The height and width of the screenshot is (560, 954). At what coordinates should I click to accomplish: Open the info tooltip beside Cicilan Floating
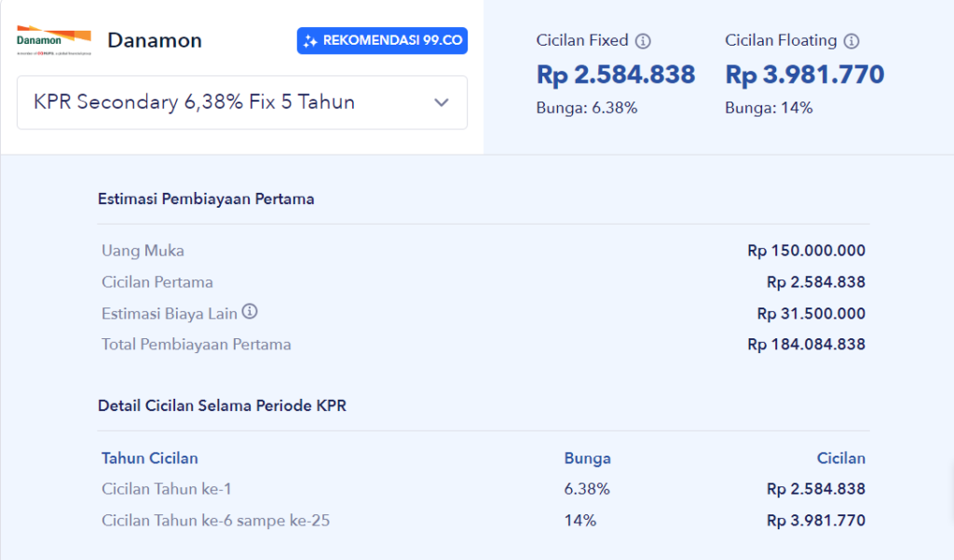853,40
